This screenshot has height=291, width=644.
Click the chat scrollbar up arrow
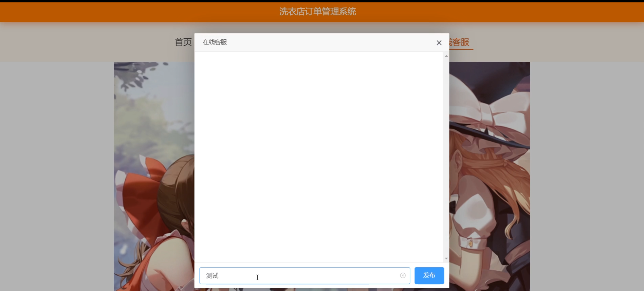click(x=446, y=56)
